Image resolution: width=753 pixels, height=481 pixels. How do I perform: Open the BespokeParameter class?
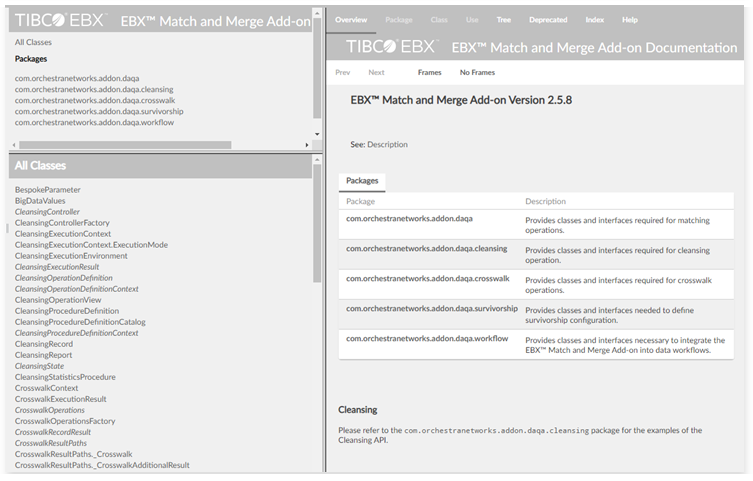click(48, 190)
